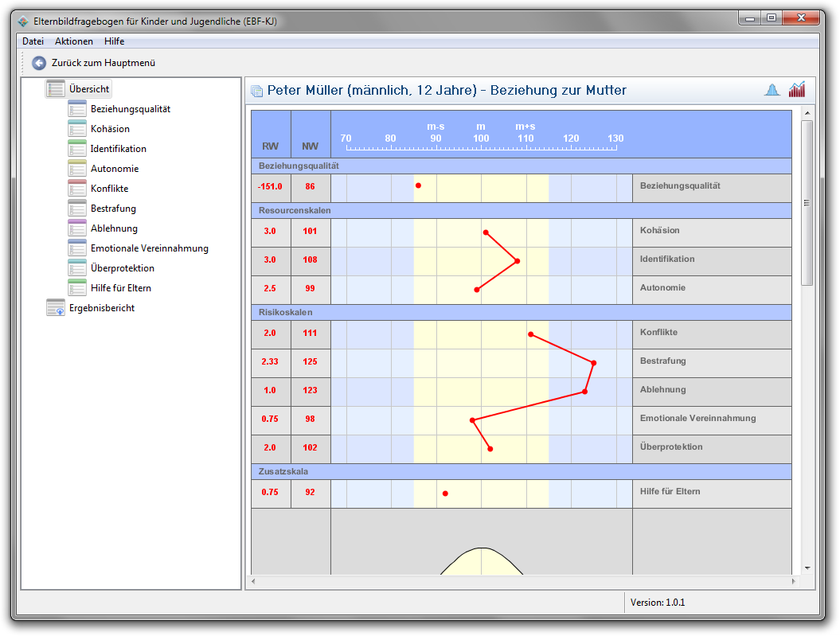Click the Bestrafung scale label in chart
The height and width of the screenshot is (636, 840).
pos(662,361)
